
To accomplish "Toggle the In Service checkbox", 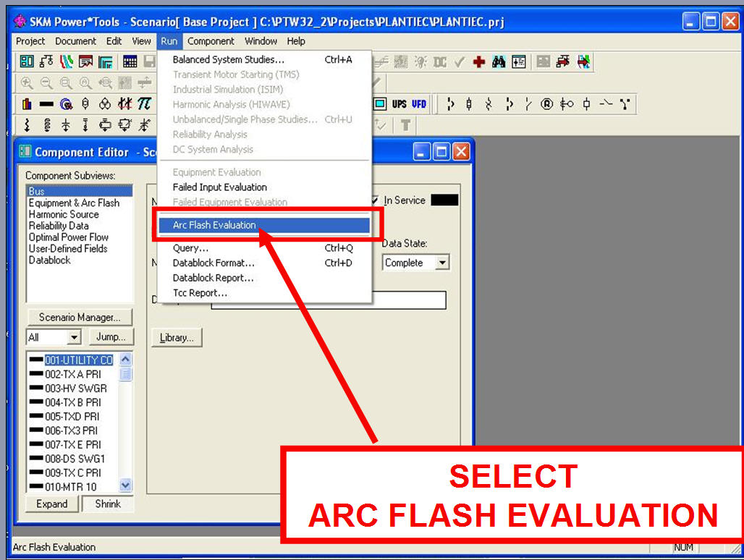I will (x=375, y=200).
